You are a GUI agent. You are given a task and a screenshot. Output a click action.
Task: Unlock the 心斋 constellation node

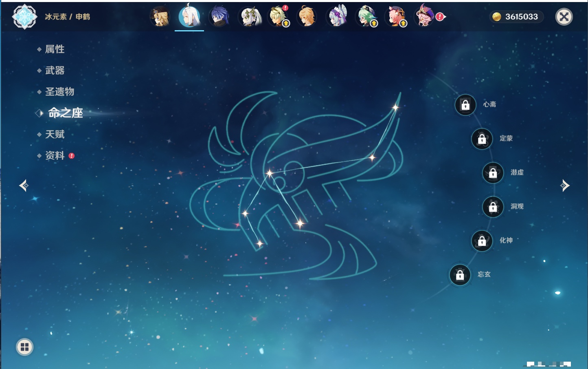[x=465, y=105]
